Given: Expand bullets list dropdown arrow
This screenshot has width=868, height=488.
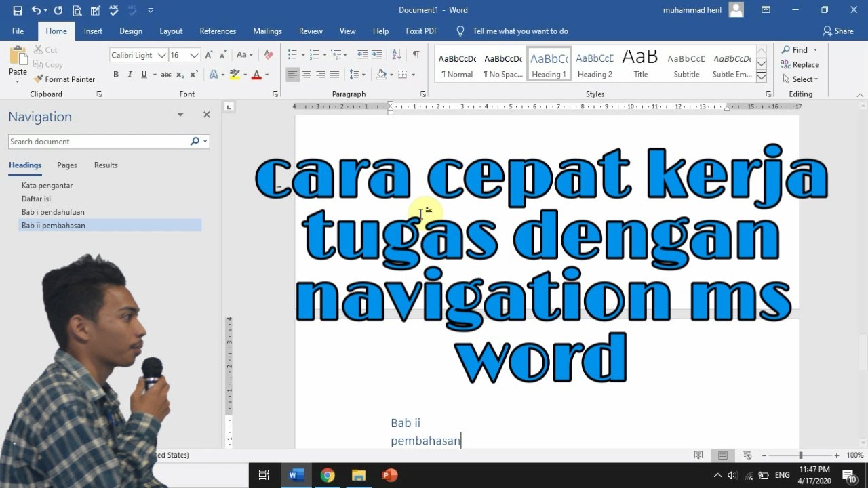Looking at the screenshot, I should tap(302, 55).
